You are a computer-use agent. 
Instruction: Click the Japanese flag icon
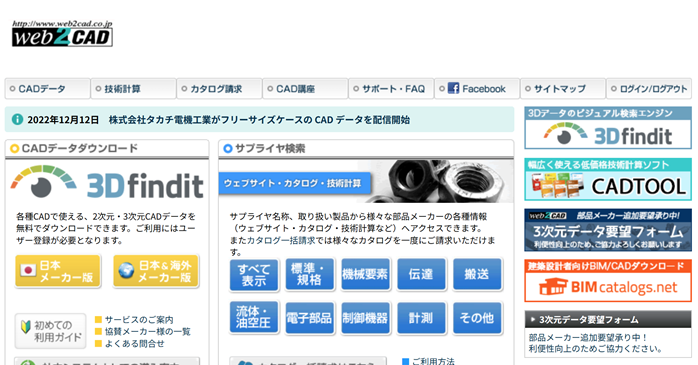coord(28,270)
